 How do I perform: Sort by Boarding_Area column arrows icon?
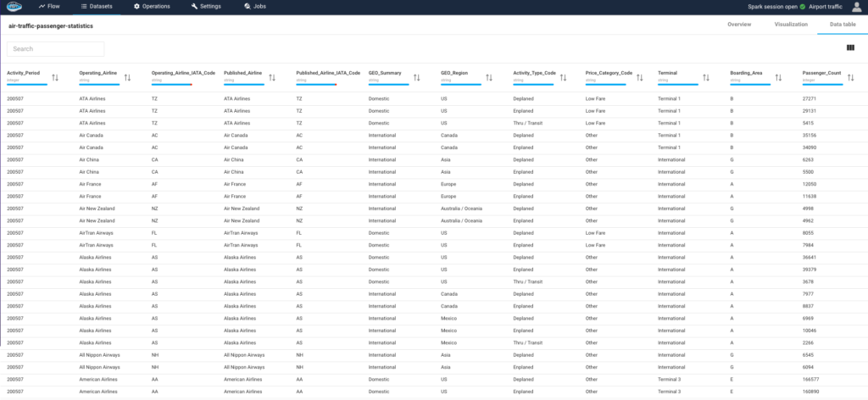coord(778,78)
